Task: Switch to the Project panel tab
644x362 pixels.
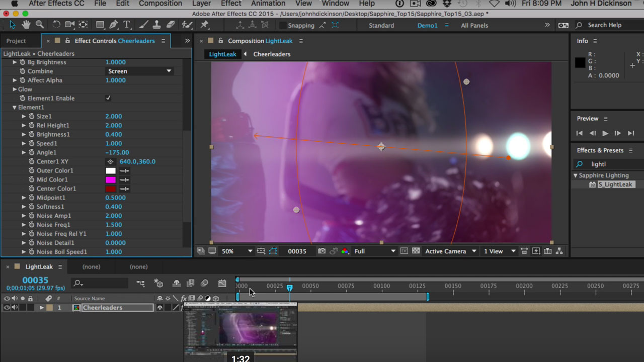Action: (x=16, y=41)
